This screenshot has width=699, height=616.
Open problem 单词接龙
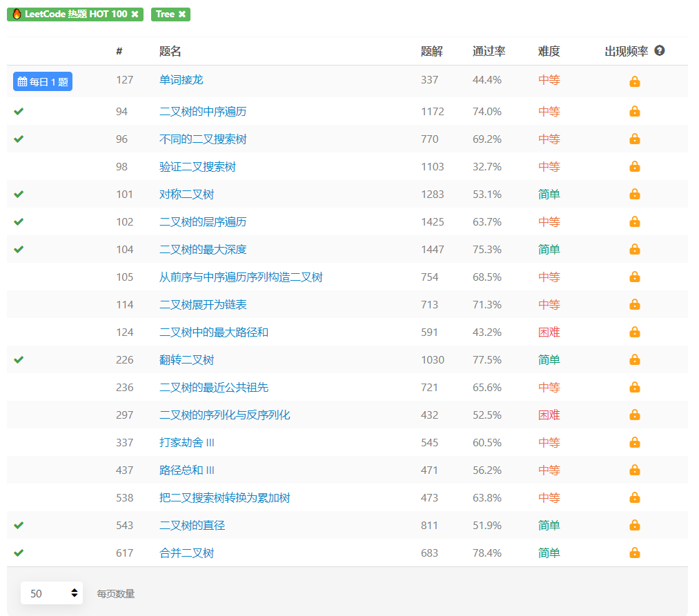coord(181,80)
